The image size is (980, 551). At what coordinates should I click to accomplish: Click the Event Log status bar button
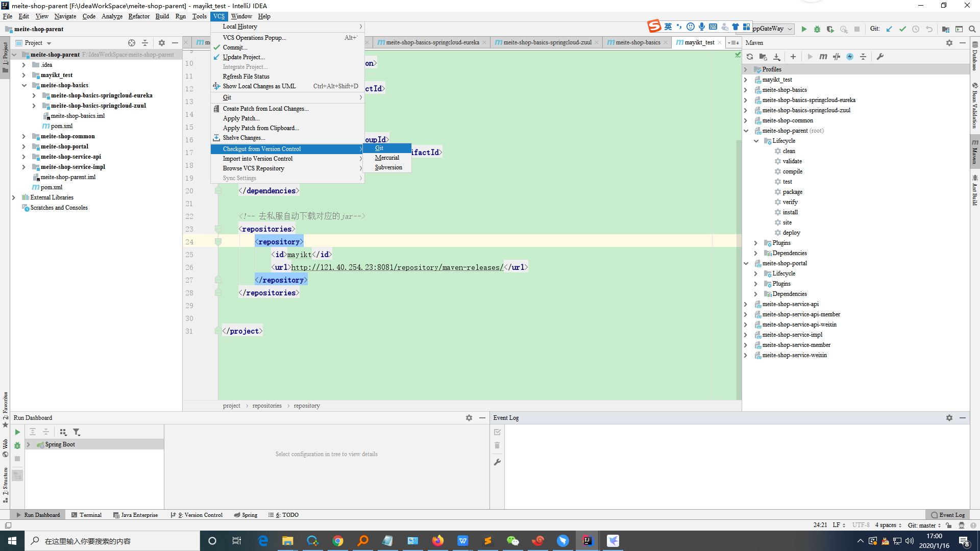pyautogui.click(x=948, y=515)
